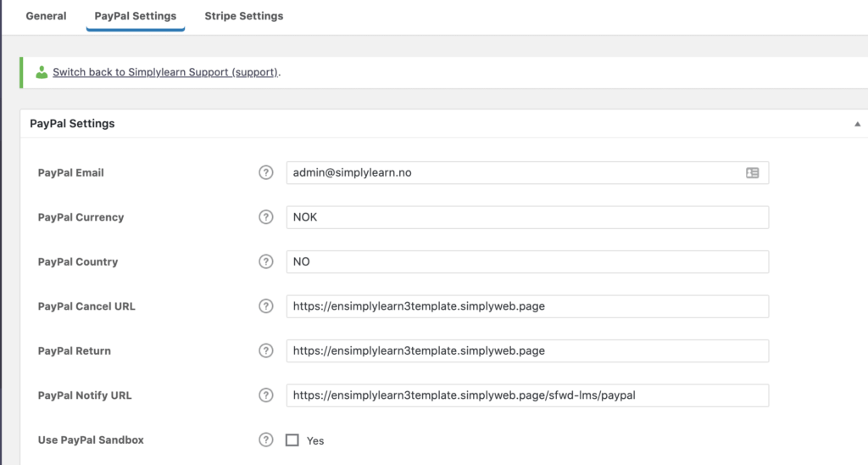Open help tooltip for PayPal Country

pos(266,261)
